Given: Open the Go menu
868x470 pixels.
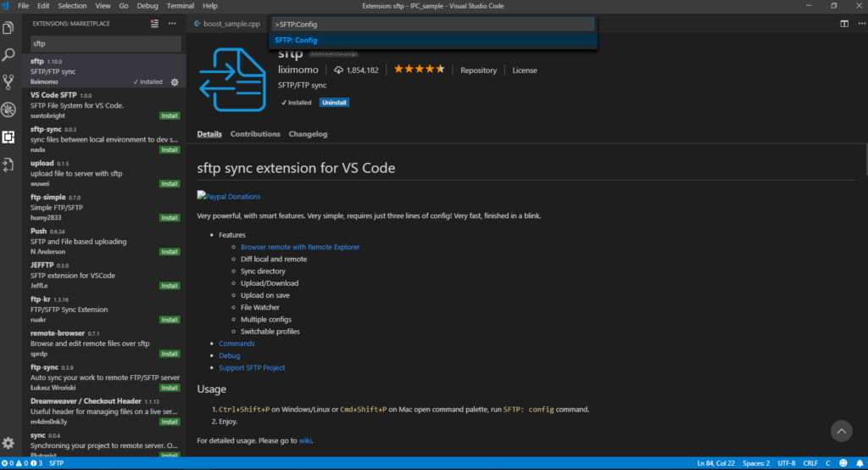Looking at the screenshot, I should [124, 6].
